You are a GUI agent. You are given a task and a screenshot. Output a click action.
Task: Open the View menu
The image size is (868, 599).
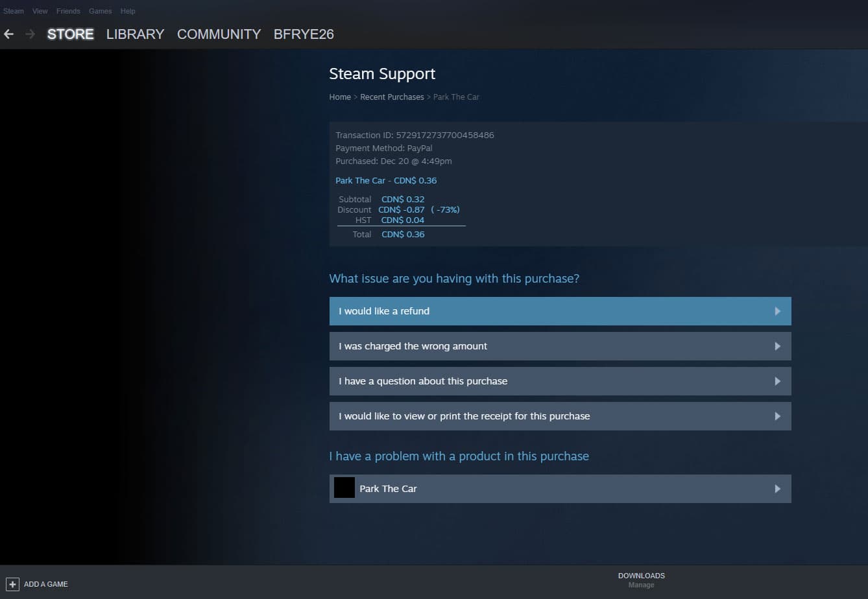point(40,11)
